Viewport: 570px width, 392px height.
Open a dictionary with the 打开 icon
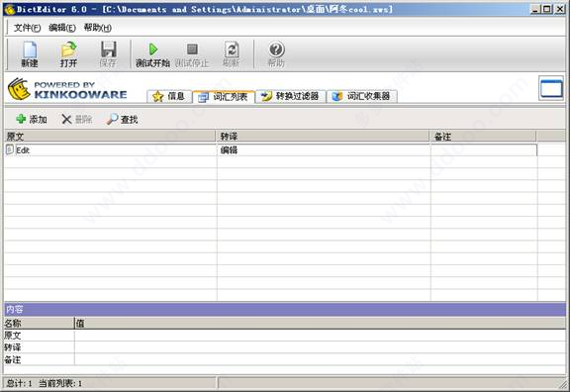click(68, 54)
